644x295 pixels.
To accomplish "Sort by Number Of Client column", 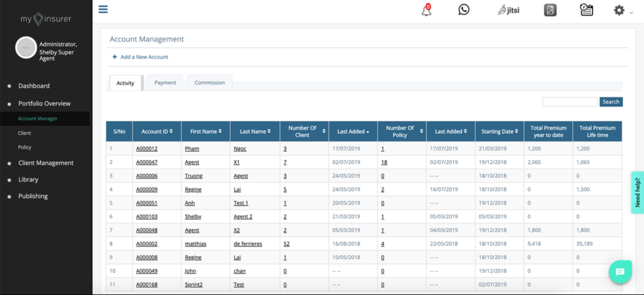I will click(x=304, y=131).
